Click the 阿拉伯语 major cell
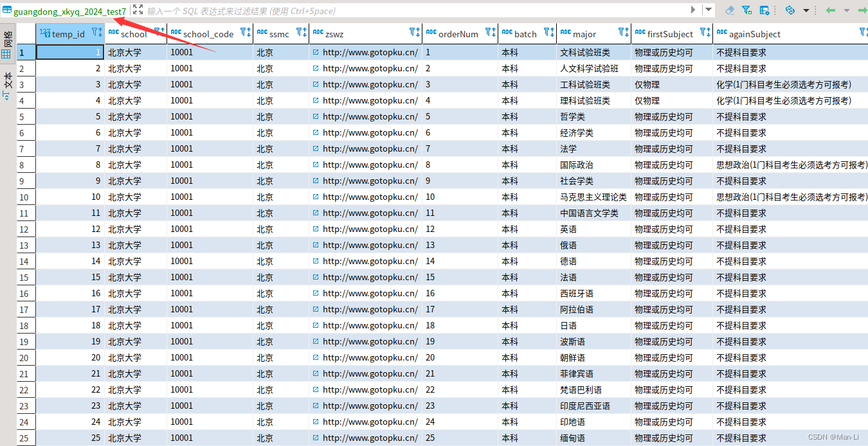The height and width of the screenshot is (446, 868). pyautogui.click(x=595, y=309)
